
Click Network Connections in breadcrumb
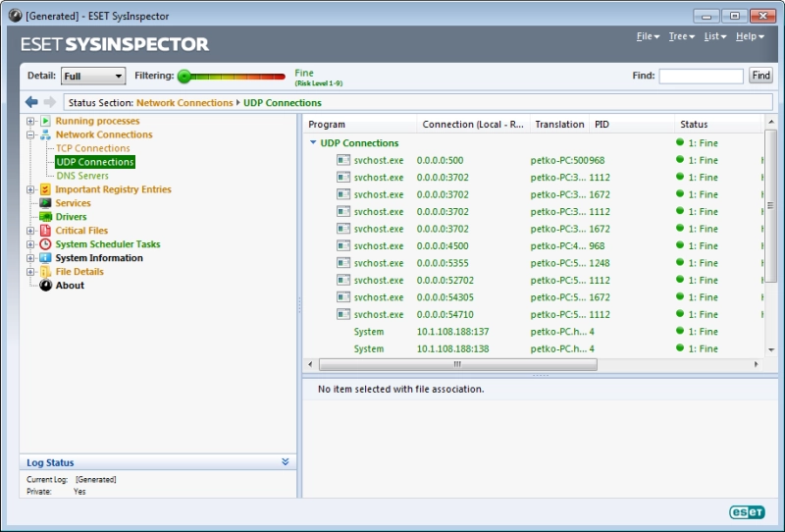(184, 103)
